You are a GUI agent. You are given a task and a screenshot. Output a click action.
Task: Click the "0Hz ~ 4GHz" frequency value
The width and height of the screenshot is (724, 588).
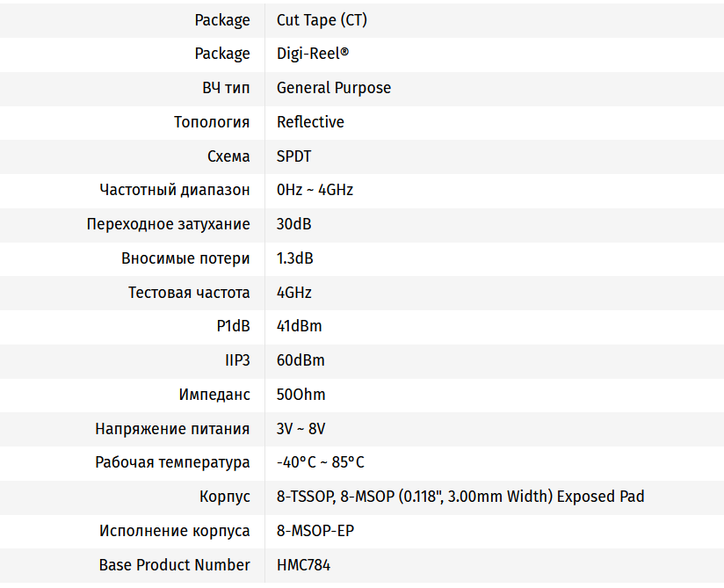[315, 190]
